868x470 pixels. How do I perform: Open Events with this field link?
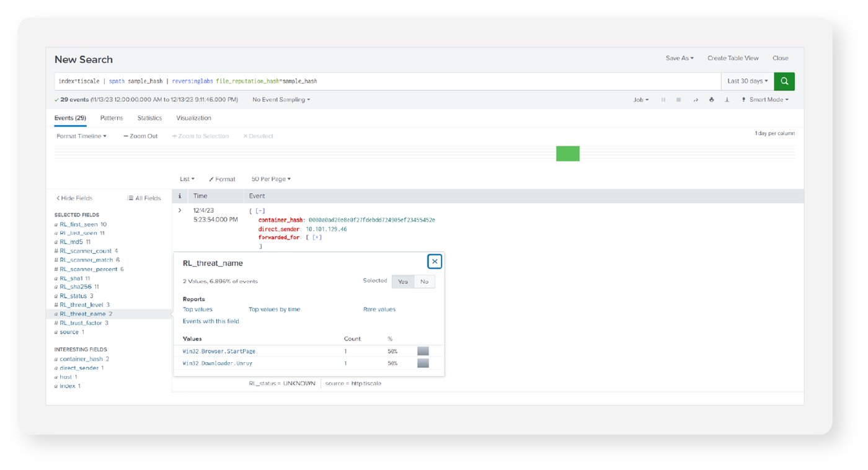[x=211, y=321]
